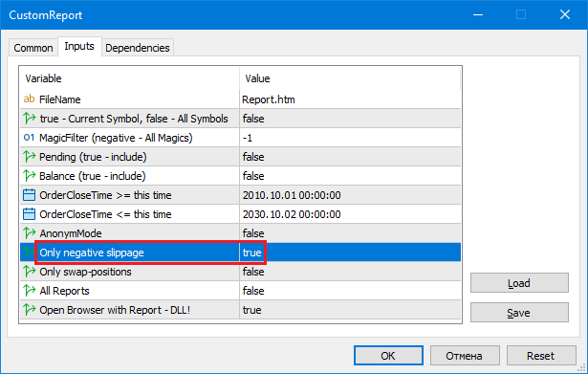Switch to the Common tab
Screen dimensions: 588x374
point(33,48)
